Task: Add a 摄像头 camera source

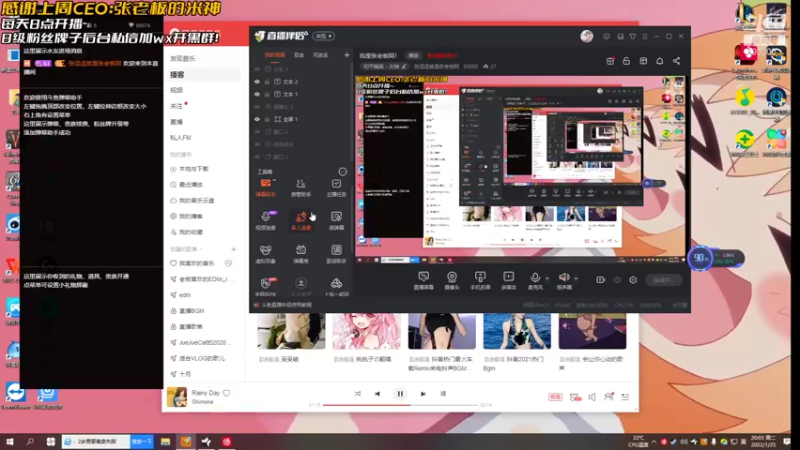Action: pos(452,280)
